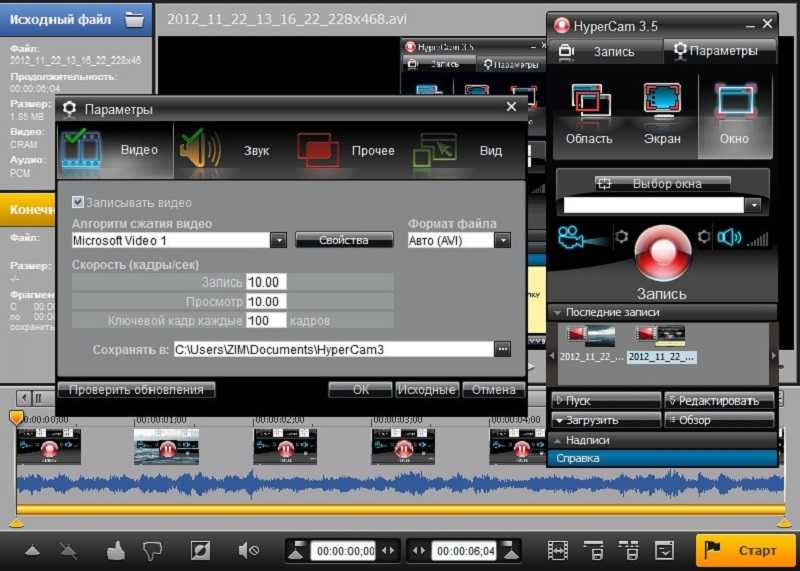Open Запись tab in HyperCam window
Viewport: 800px width, 571px height.
[605, 51]
